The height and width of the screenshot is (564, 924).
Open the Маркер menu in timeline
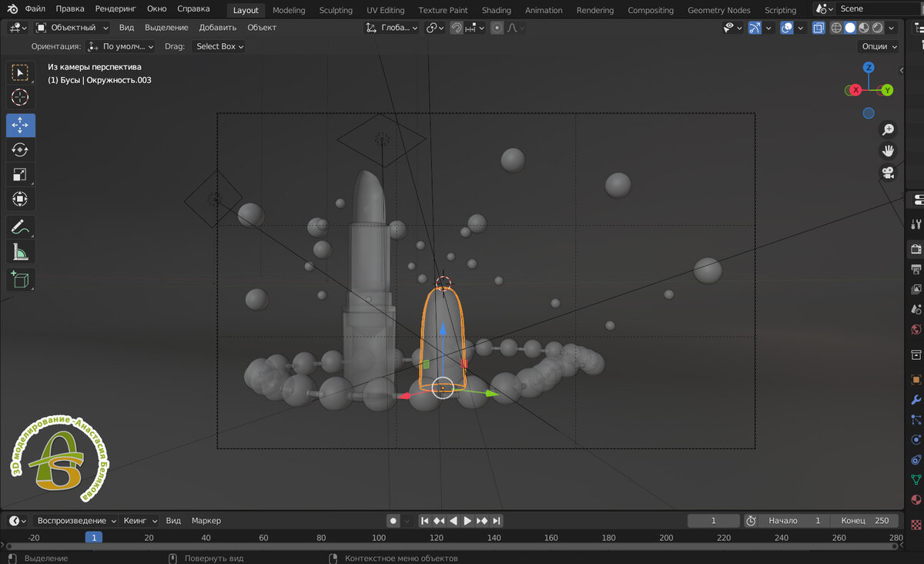coord(206,521)
